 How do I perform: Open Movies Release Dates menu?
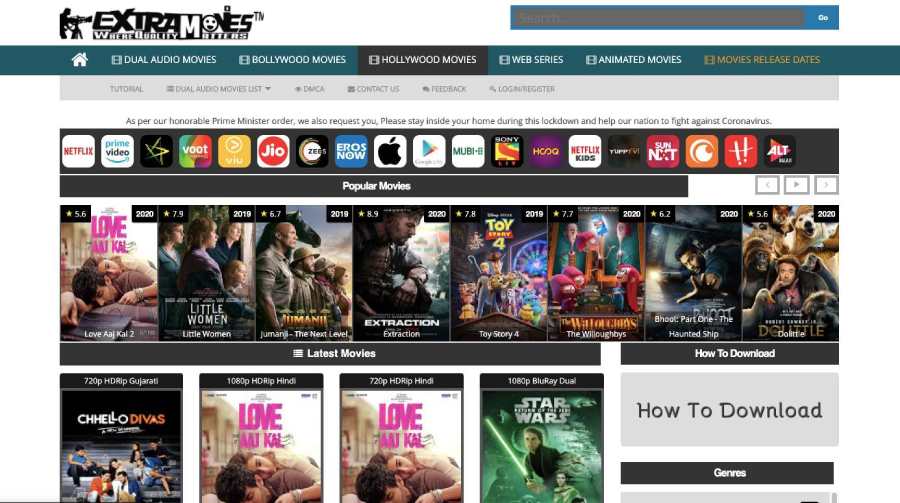click(x=762, y=60)
